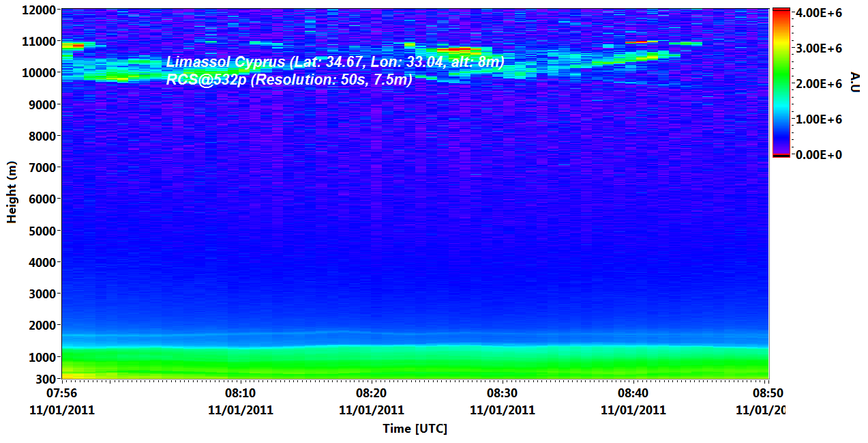This screenshot has width=868, height=443.
Task: Select the 4.00E+6 color scale label
Action: 818,12
